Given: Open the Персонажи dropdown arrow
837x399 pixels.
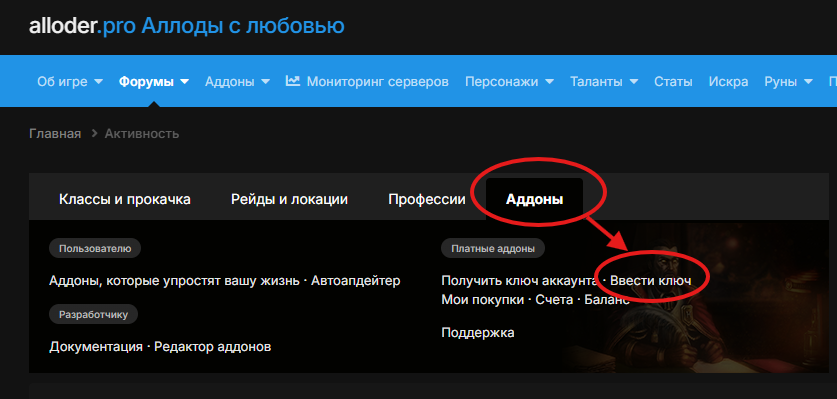Looking at the screenshot, I should click(549, 82).
